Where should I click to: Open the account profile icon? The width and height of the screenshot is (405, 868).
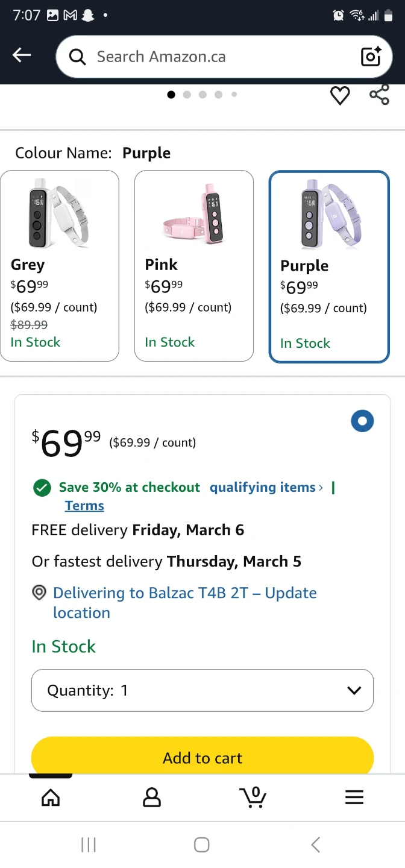click(x=152, y=797)
